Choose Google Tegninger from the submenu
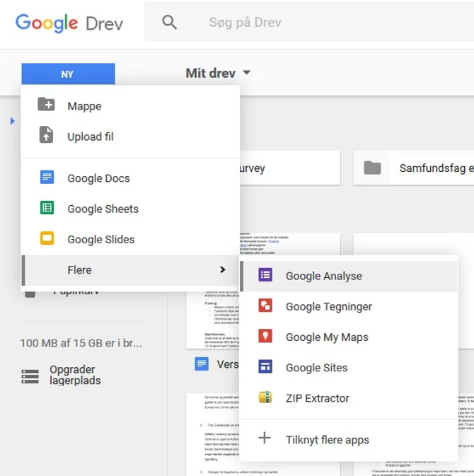The height and width of the screenshot is (476, 474). tap(349, 307)
